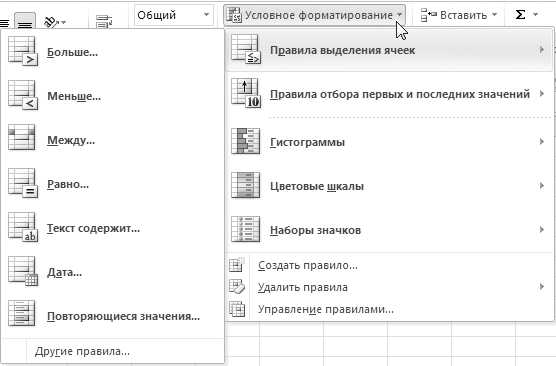Click the Больше rule icon
Viewport: 556px width, 366px height.
[23, 52]
